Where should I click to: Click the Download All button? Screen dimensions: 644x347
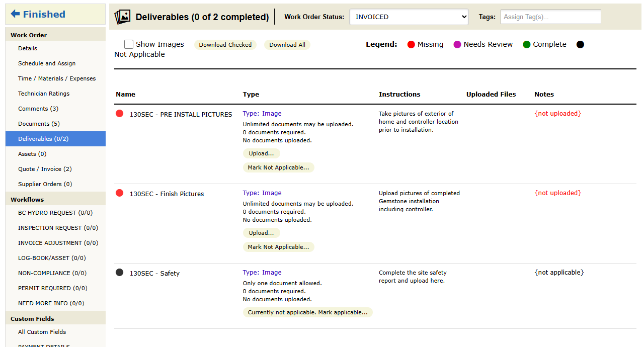pyautogui.click(x=287, y=45)
